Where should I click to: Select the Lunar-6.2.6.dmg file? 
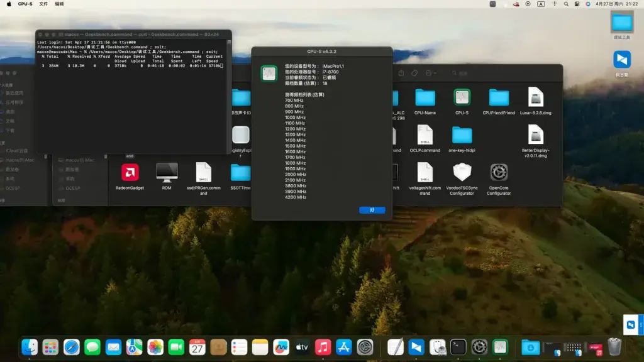[536, 97]
